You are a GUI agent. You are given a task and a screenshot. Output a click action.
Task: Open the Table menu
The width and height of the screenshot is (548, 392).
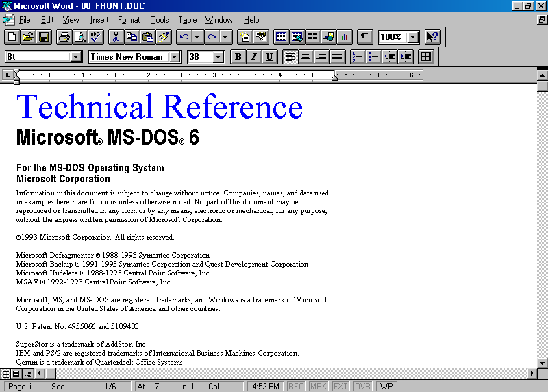coord(188,20)
